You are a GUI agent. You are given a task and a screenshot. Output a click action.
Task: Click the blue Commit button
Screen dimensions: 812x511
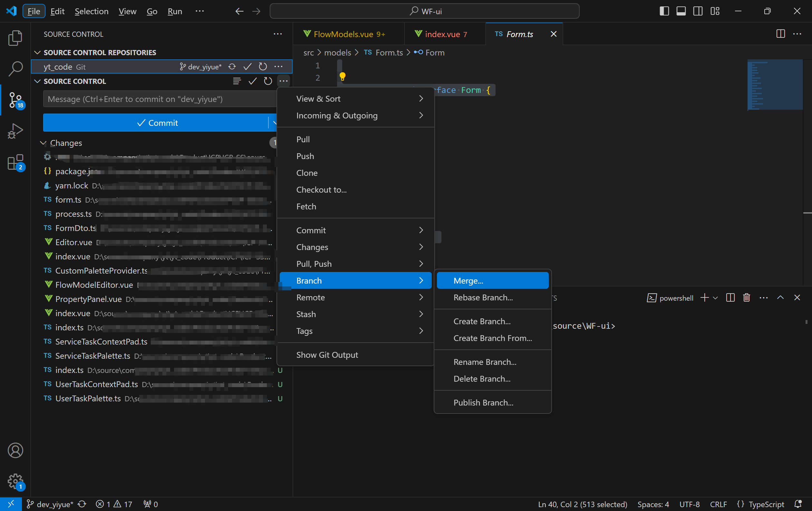(x=157, y=123)
